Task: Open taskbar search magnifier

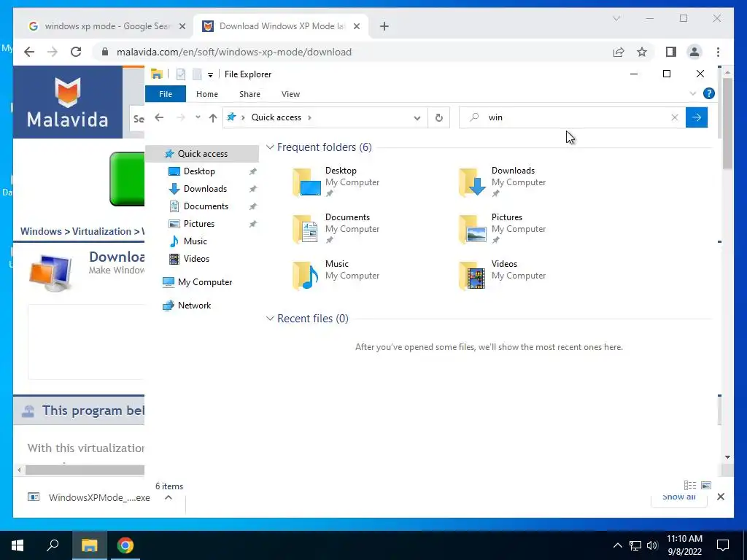Action: tap(53, 545)
